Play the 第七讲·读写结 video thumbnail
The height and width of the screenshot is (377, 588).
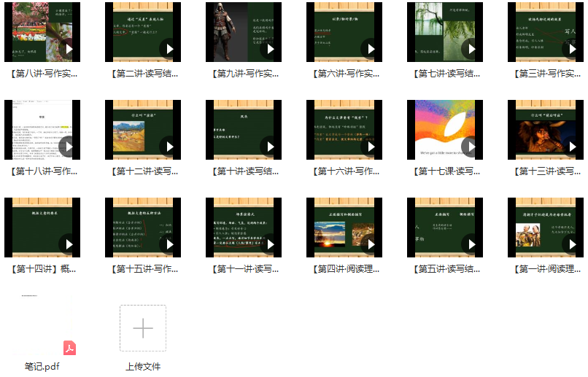click(x=445, y=32)
